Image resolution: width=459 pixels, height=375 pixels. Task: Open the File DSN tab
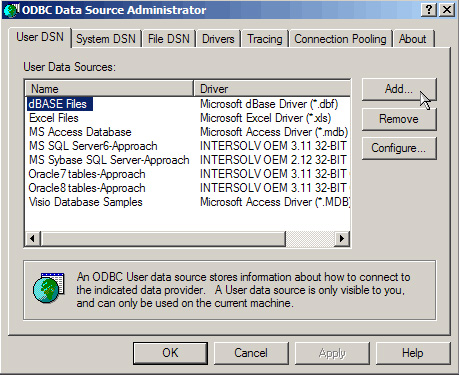pos(169,39)
